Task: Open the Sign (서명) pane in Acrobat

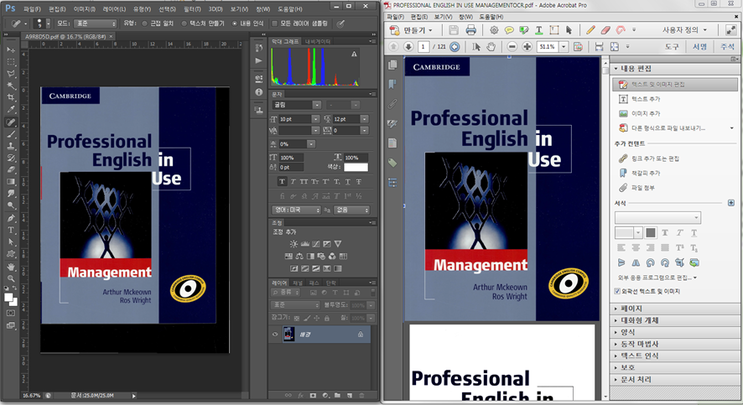Action: [699, 46]
